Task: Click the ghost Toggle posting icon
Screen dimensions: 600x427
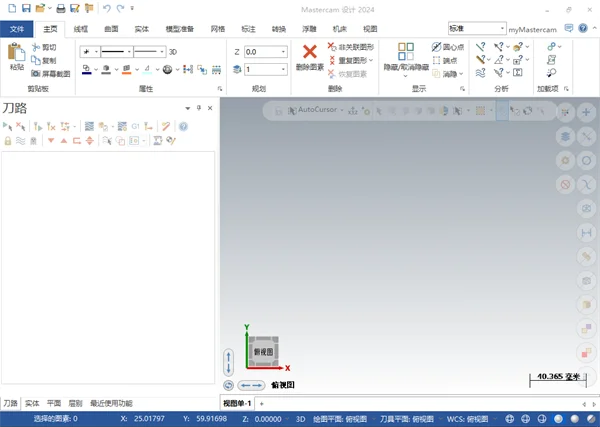Action: point(33,141)
